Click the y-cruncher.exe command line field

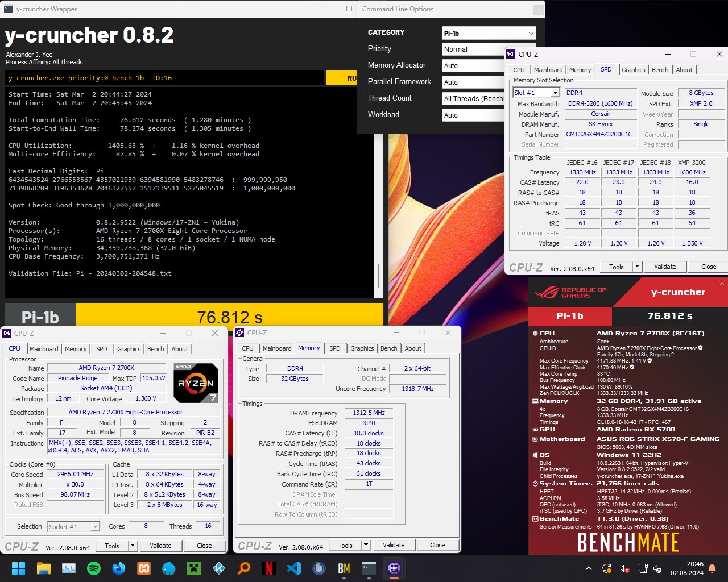165,78
